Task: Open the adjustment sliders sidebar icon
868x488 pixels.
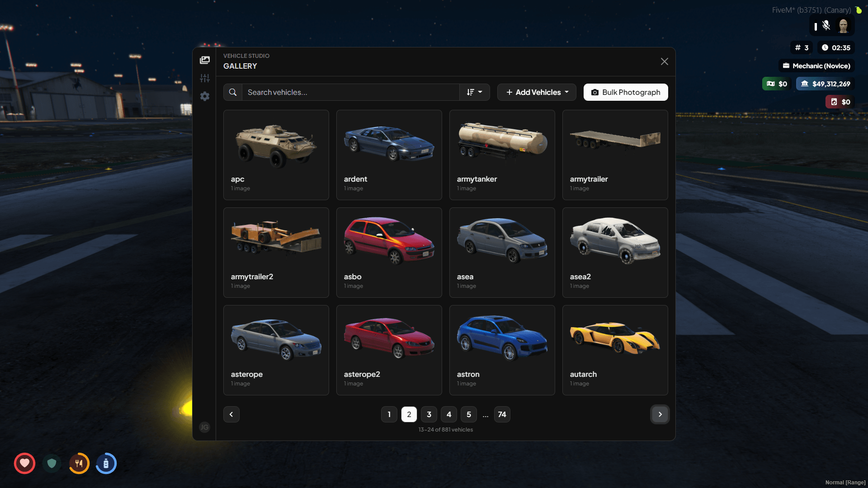Action: coord(205,78)
